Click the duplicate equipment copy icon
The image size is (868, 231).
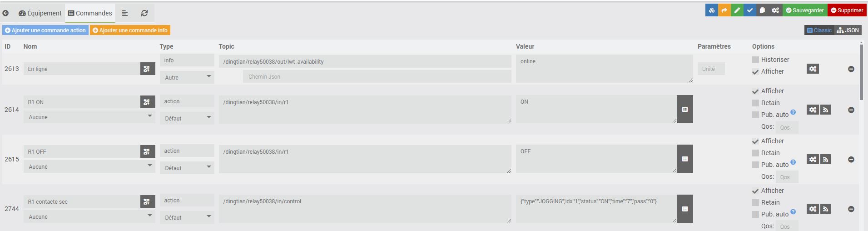click(763, 10)
